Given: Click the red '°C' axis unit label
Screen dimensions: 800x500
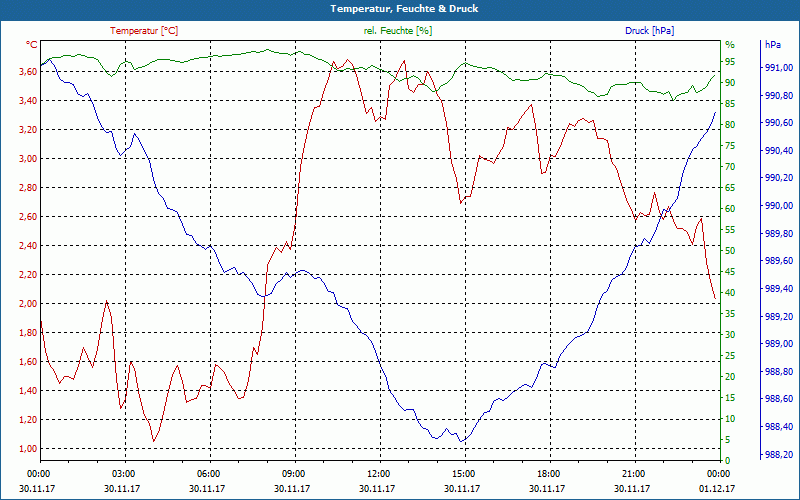Looking at the screenshot, I should [32, 45].
